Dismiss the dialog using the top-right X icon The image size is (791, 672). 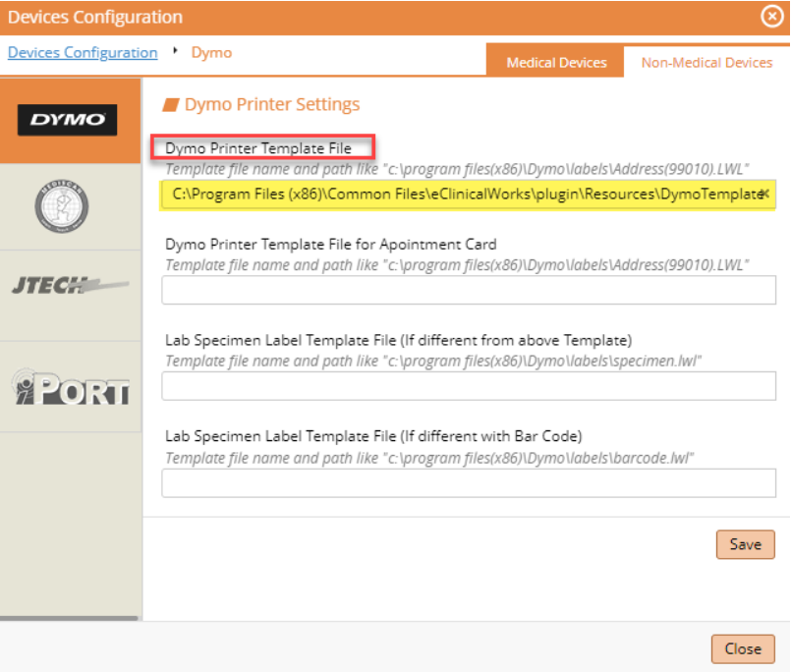[x=771, y=17]
